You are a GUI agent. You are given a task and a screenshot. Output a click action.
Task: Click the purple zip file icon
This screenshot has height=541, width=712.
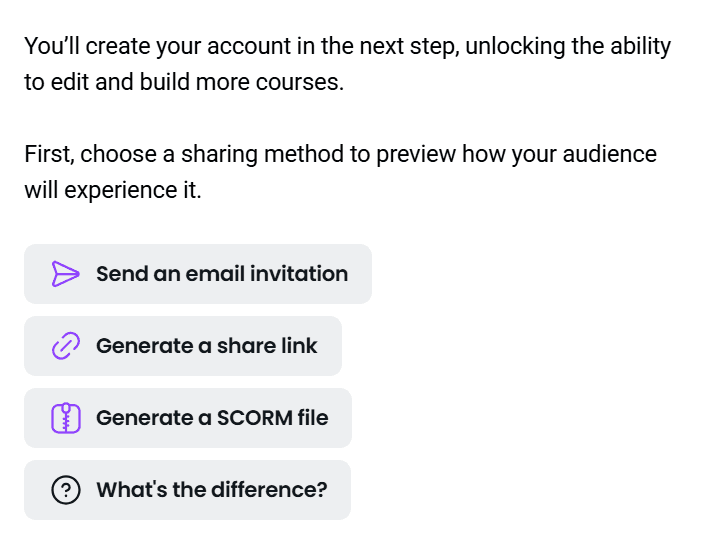click(65, 418)
